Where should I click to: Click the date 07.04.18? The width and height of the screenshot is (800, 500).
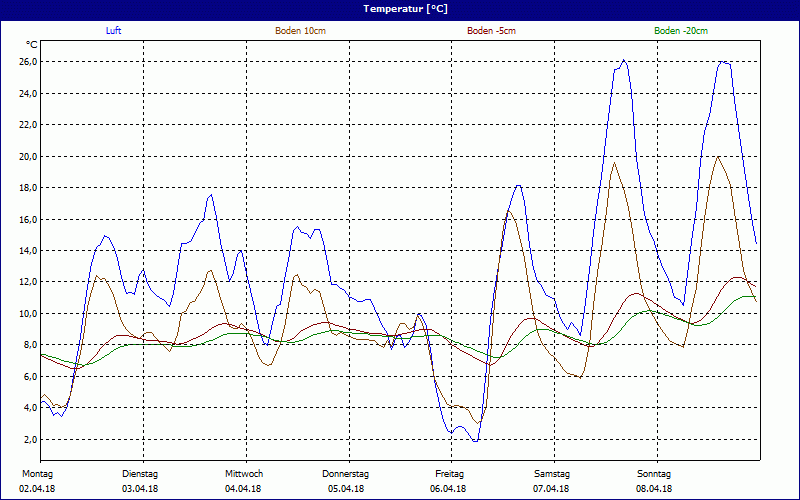click(x=552, y=489)
